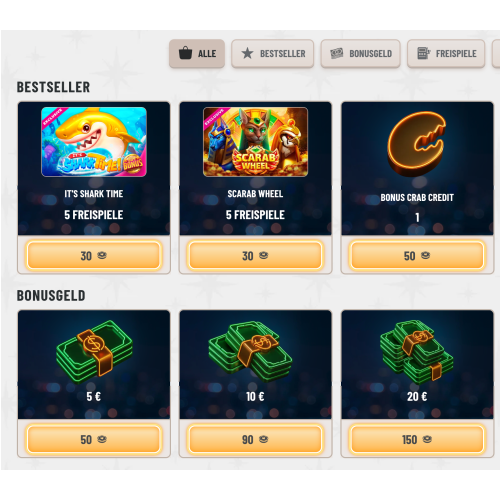Purchase Bonus Crab Credit for 50 coins
The image size is (500, 500).
(417, 256)
